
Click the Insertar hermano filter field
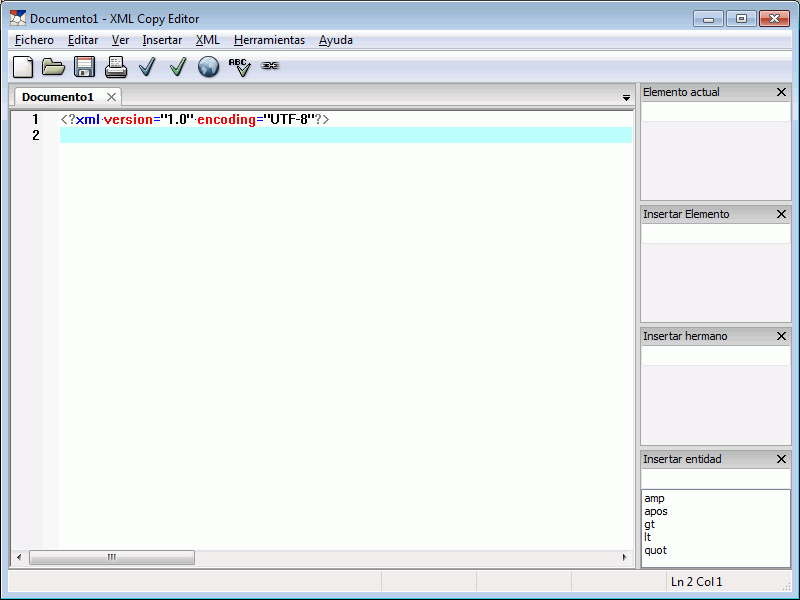(716, 356)
